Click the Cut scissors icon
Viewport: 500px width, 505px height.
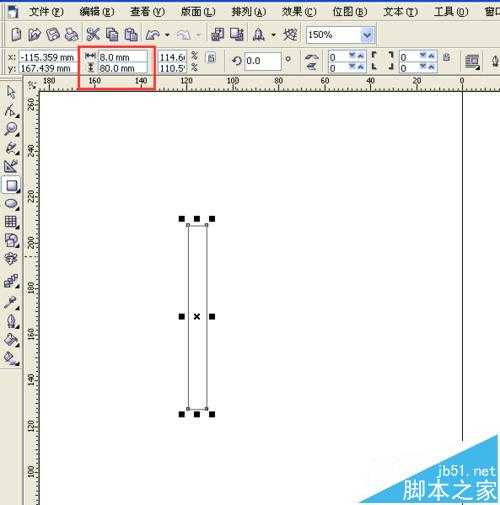click(93, 34)
